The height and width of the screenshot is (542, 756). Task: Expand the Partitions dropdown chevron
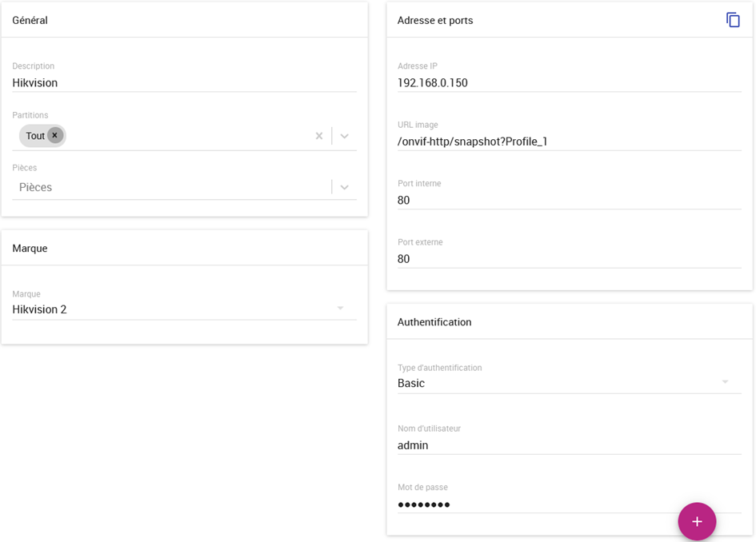pos(344,136)
